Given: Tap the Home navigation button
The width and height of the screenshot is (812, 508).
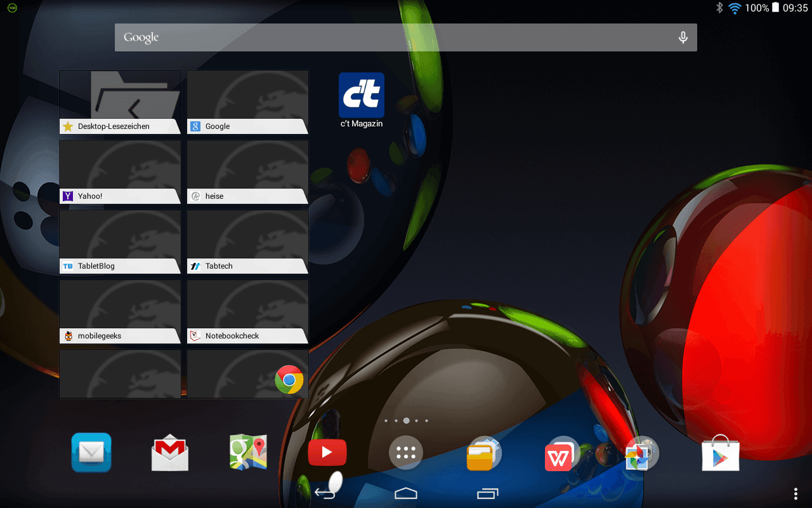Looking at the screenshot, I should tap(406, 493).
